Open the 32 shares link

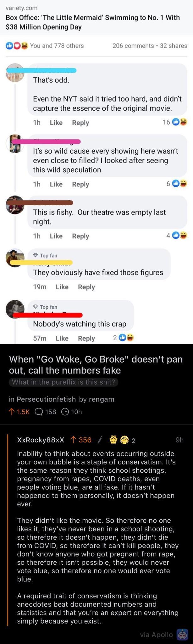pos(174,46)
